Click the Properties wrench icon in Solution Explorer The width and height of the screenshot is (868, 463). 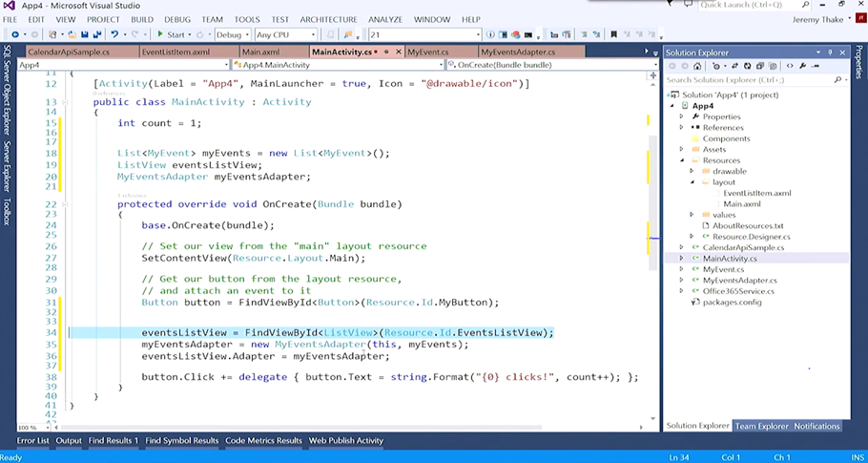tap(803, 66)
